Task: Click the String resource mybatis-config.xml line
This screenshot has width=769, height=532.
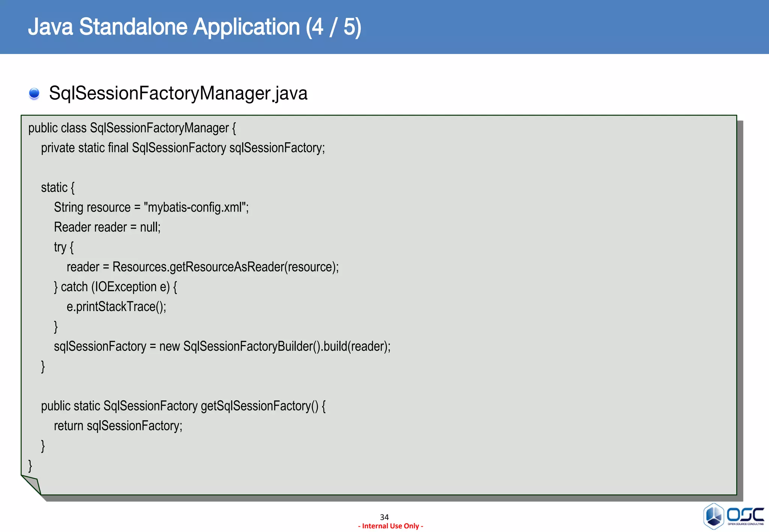Action: [151, 207]
